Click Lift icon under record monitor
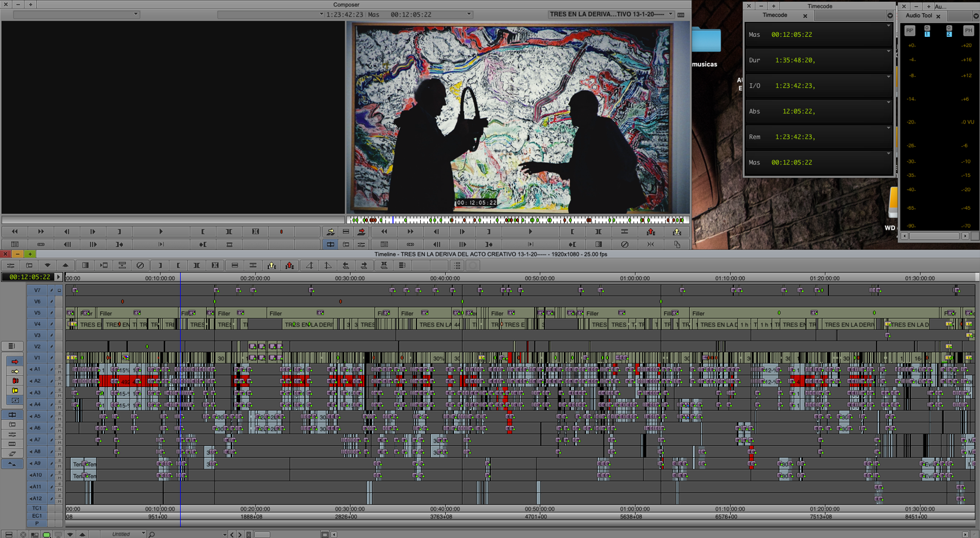The width and height of the screenshot is (980, 538). tap(651, 232)
